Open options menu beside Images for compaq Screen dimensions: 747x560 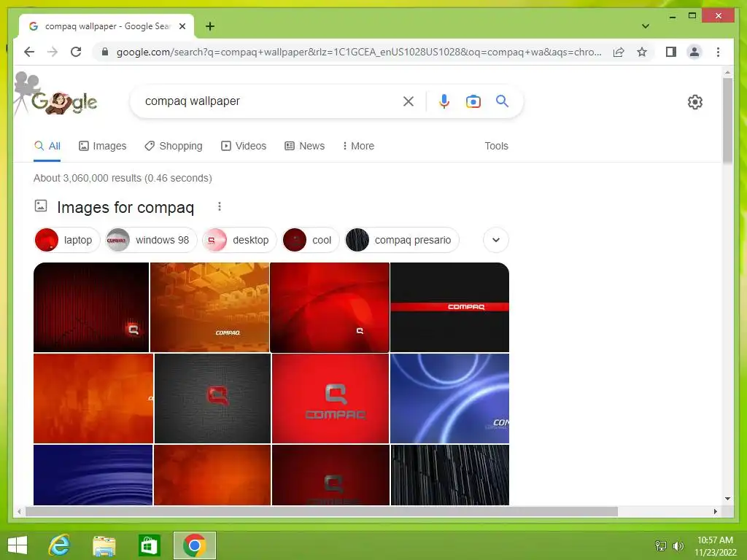219,206
